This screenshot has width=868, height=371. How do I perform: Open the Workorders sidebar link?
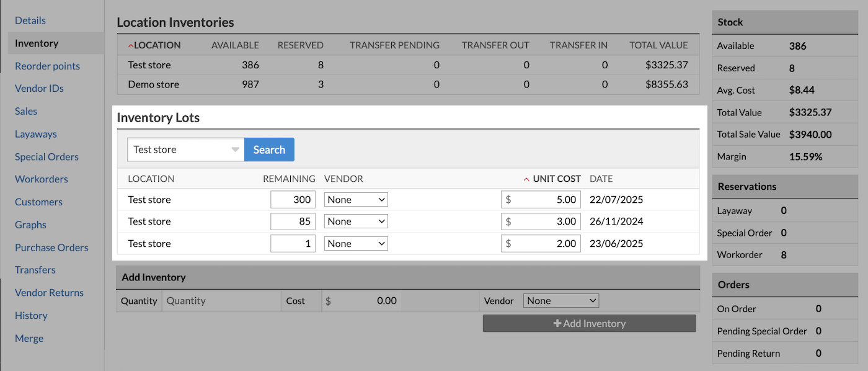[42, 179]
